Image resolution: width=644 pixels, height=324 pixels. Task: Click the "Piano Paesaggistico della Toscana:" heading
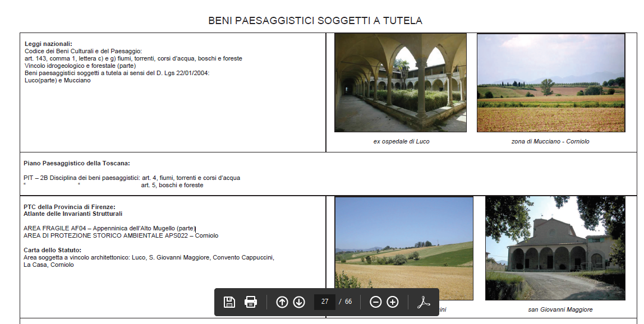click(x=77, y=163)
